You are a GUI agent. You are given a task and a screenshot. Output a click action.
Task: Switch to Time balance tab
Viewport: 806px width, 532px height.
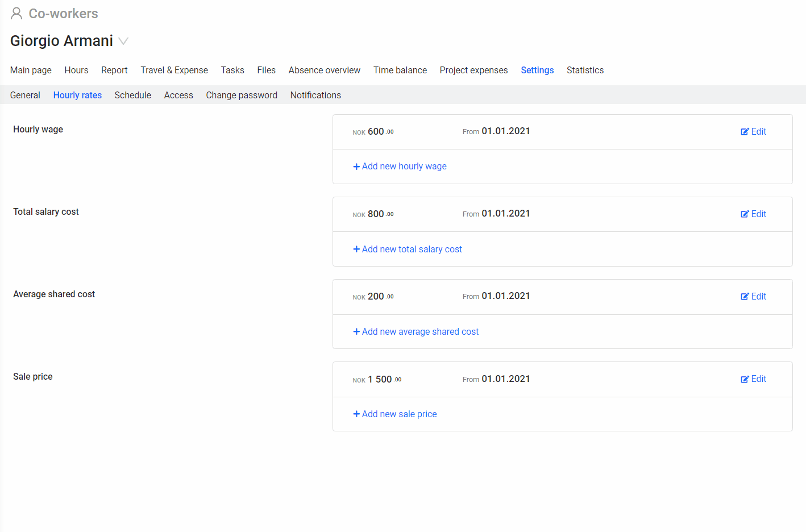[x=400, y=70]
